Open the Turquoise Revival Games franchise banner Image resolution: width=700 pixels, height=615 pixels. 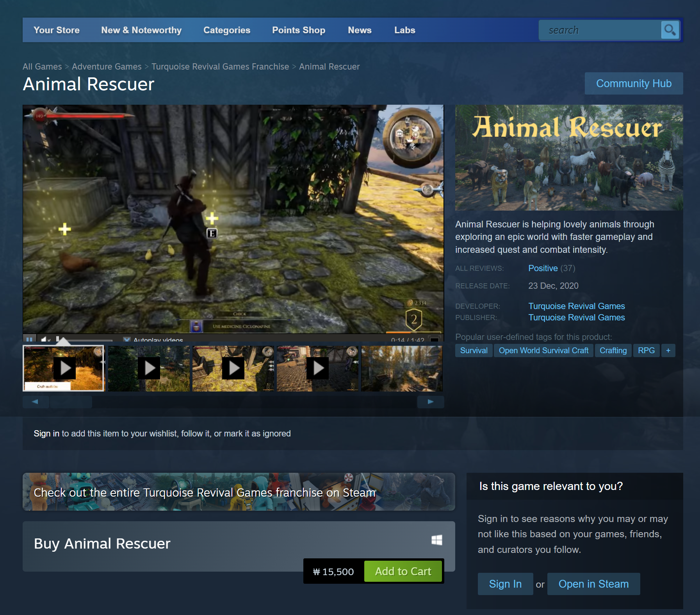click(239, 492)
